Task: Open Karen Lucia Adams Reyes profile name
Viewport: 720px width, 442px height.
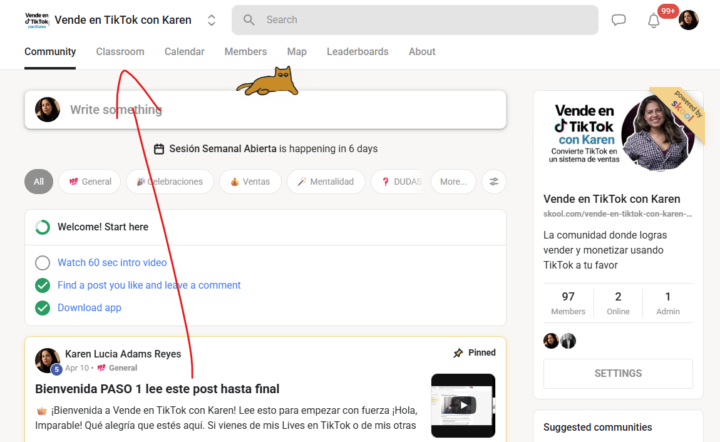Action: [123, 354]
